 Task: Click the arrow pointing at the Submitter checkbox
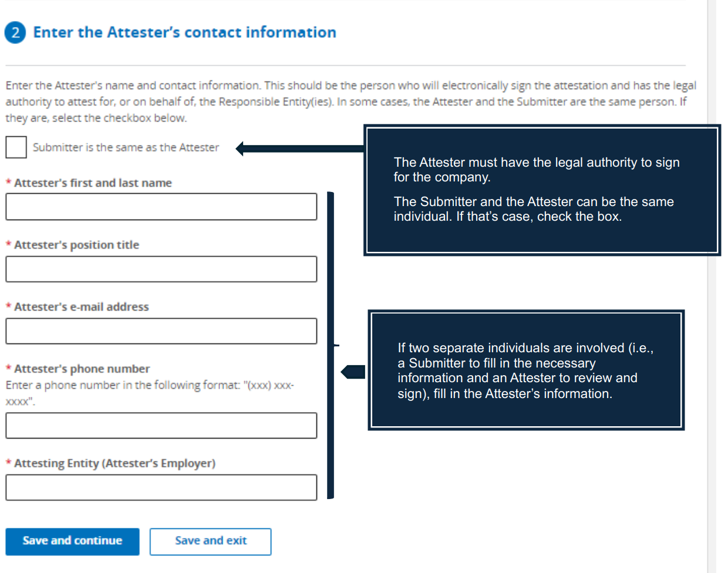tap(299, 148)
